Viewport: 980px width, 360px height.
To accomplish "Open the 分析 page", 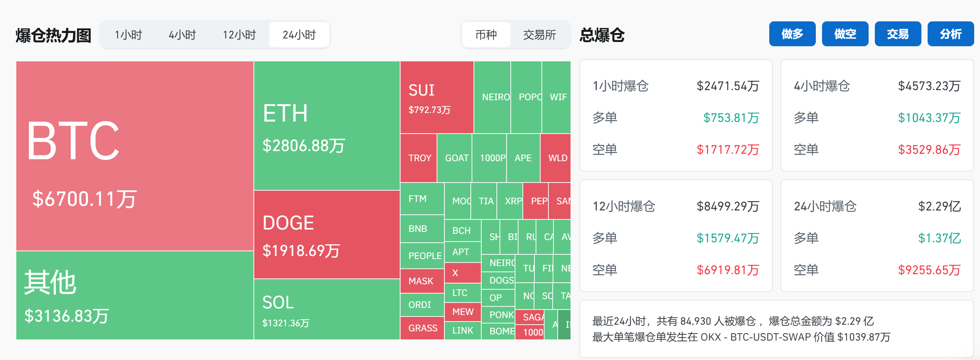I will click(x=951, y=34).
